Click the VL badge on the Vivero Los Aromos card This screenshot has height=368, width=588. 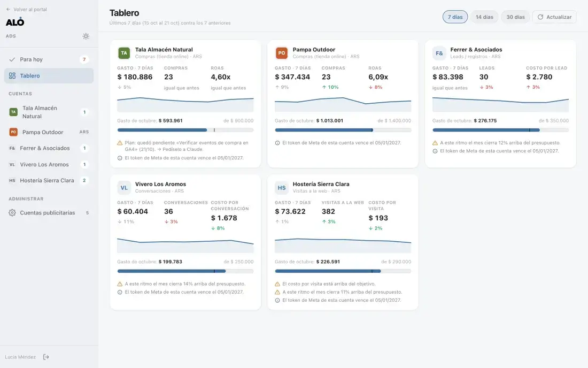coord(124,188)
